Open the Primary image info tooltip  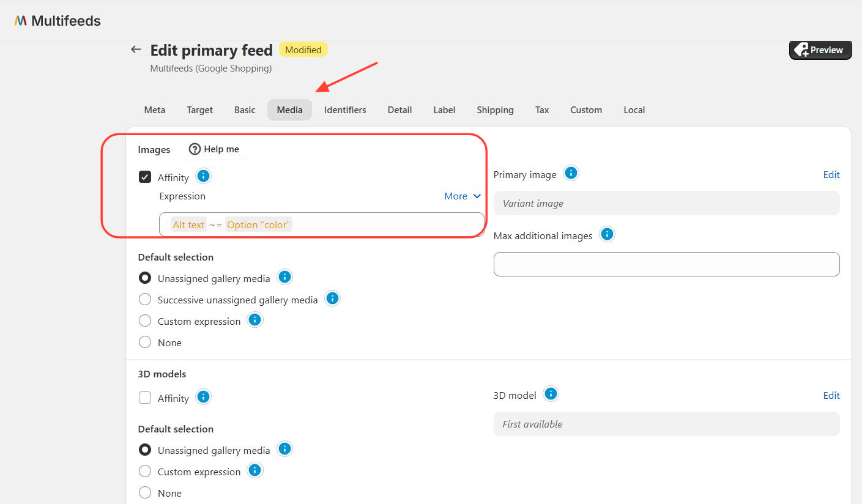[571, 173]
